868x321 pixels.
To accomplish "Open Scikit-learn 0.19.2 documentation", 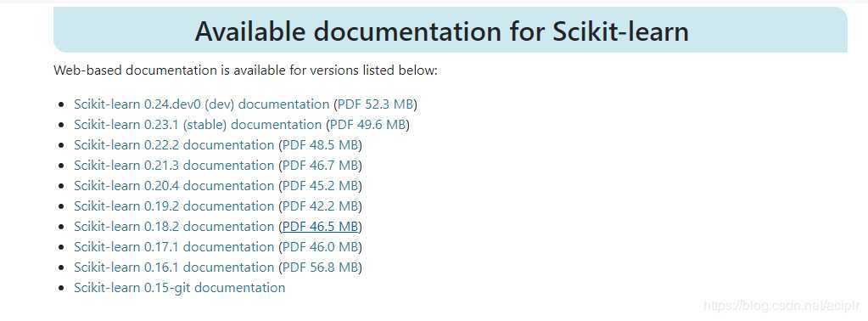I will (174, 206).
